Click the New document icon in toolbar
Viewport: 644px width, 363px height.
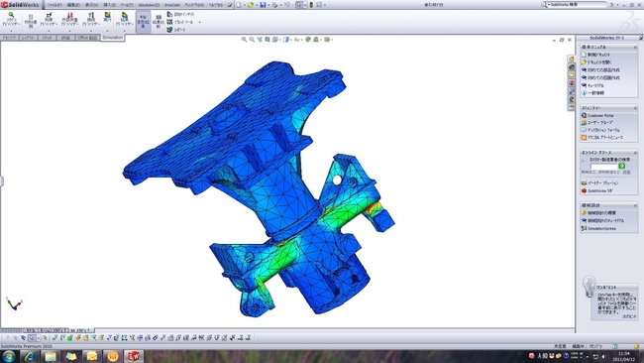coord(239,5)
